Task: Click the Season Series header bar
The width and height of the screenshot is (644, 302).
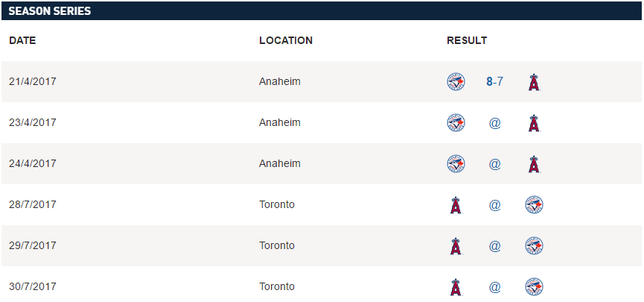Action: [322, 10]
